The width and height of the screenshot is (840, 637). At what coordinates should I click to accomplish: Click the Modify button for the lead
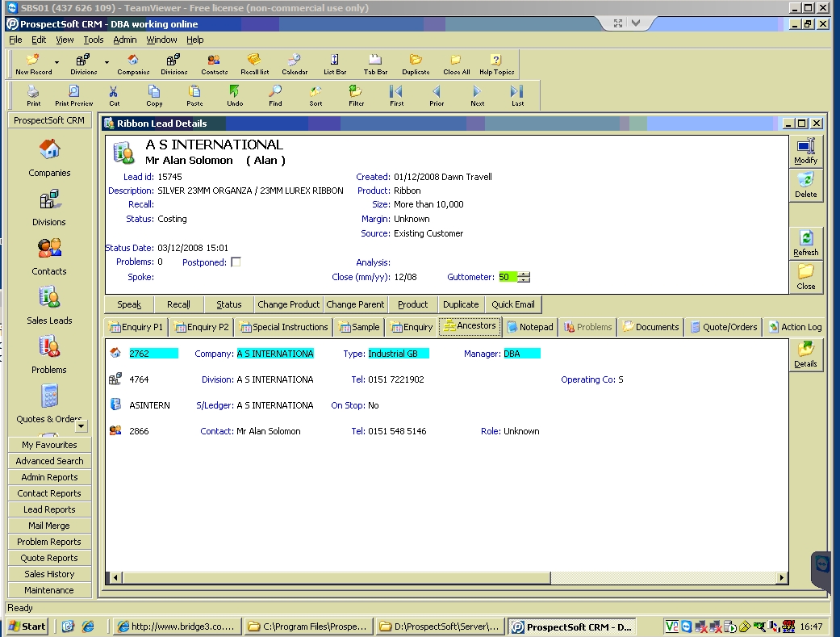tap(806, 151)
